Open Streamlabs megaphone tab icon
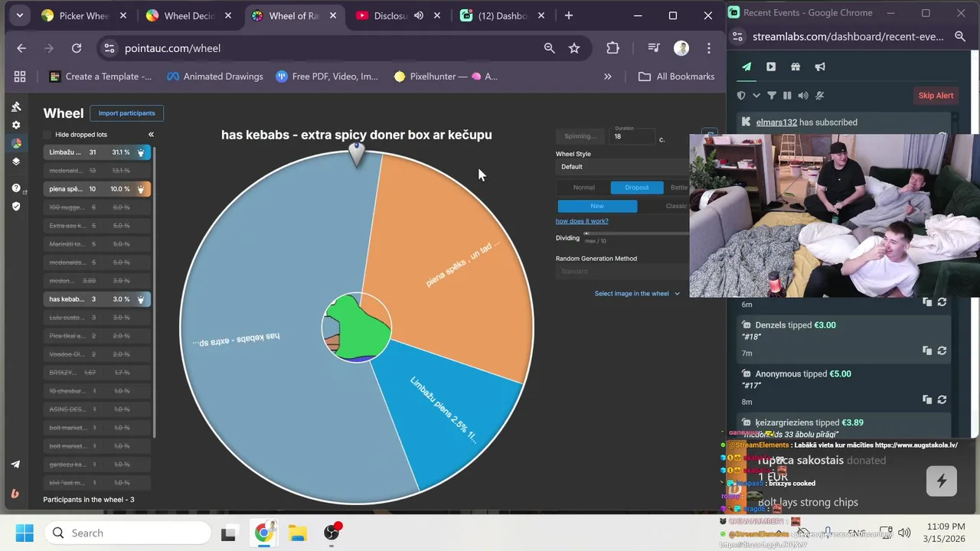The height and width of the screenshot is (551, 980). pos(820,67)
